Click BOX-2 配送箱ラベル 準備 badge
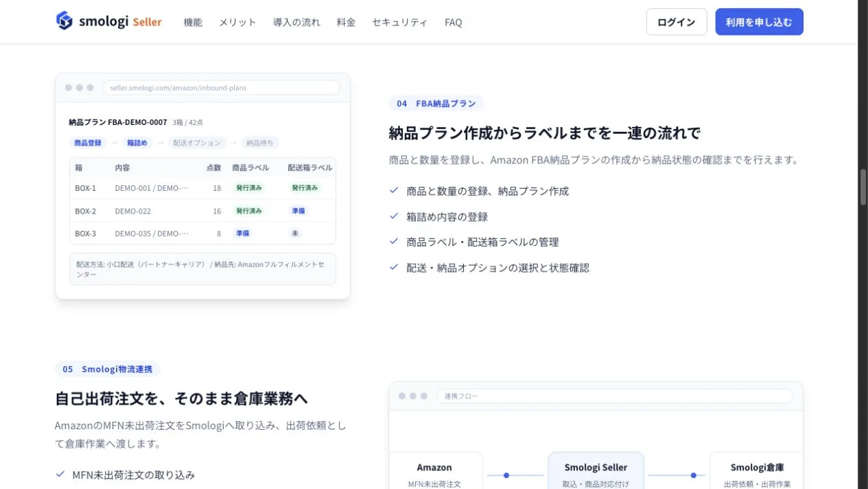The width and height of the screenshot is (868, 489). [298, 211]
